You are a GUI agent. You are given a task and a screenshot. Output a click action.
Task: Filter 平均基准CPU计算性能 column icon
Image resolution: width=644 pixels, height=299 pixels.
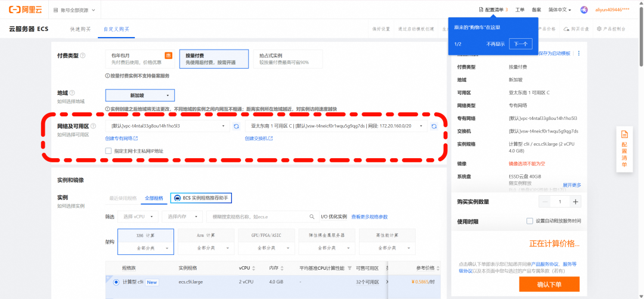pyautogui.click(x=349, y=268)
